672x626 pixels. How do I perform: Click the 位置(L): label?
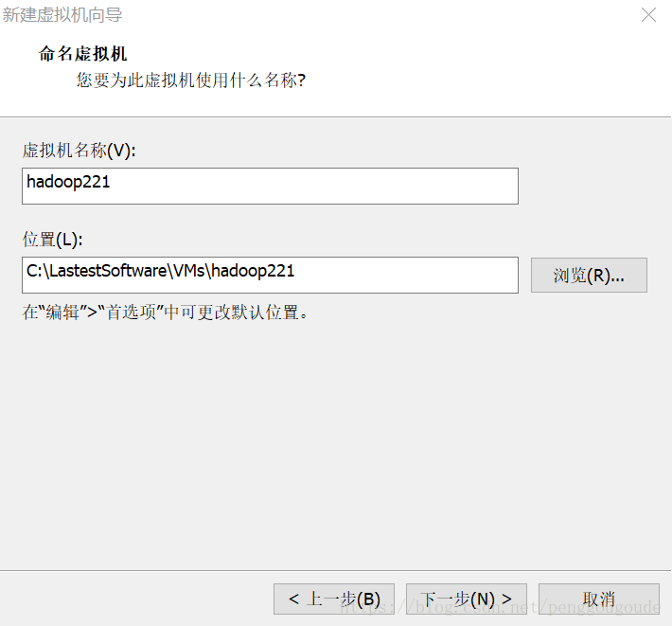pyautogui.click(x=52, y=240)
